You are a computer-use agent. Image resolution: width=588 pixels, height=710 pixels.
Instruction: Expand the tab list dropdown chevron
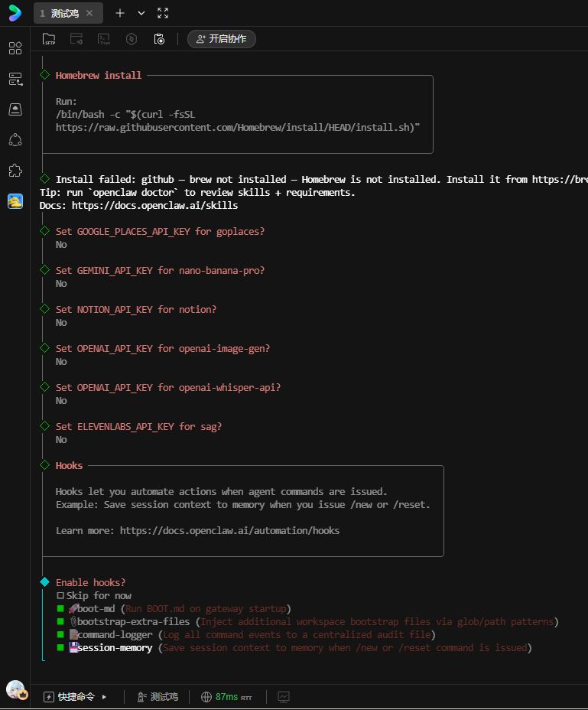[x=141, y=13]
